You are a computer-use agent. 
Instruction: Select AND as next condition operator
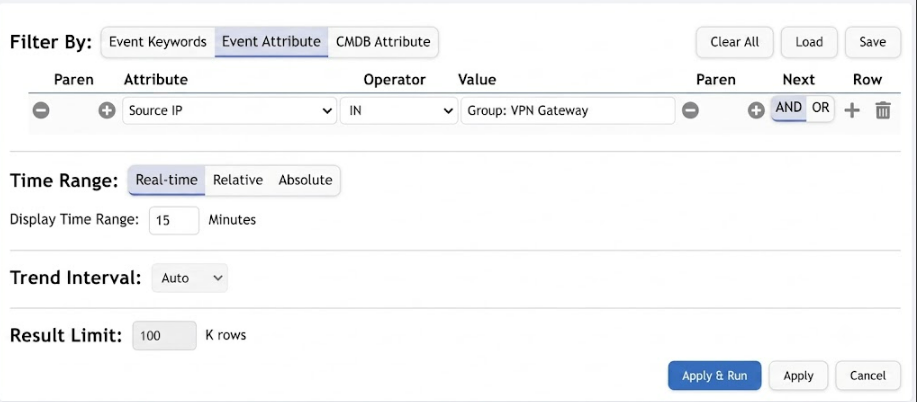click(788, 108)
